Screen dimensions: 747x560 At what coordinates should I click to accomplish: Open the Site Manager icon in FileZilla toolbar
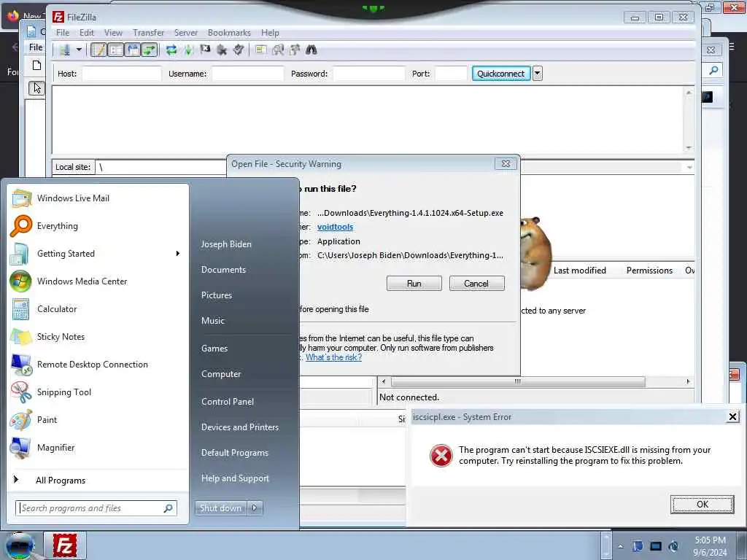click(x=65, y=50)
